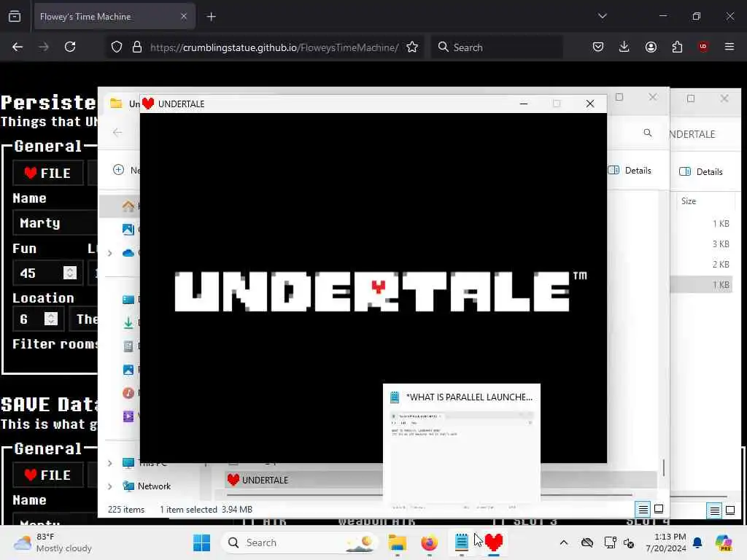Adjust the Fun value spinner arrows
Image resolution: width=747 pixels, height=560 pixels.
tap(70, 273)
